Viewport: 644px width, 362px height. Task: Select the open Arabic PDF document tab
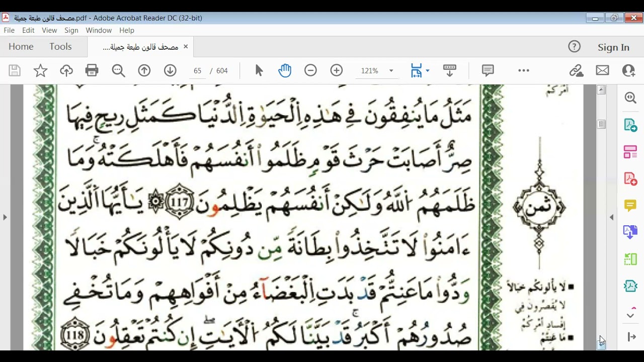[140, 47]
